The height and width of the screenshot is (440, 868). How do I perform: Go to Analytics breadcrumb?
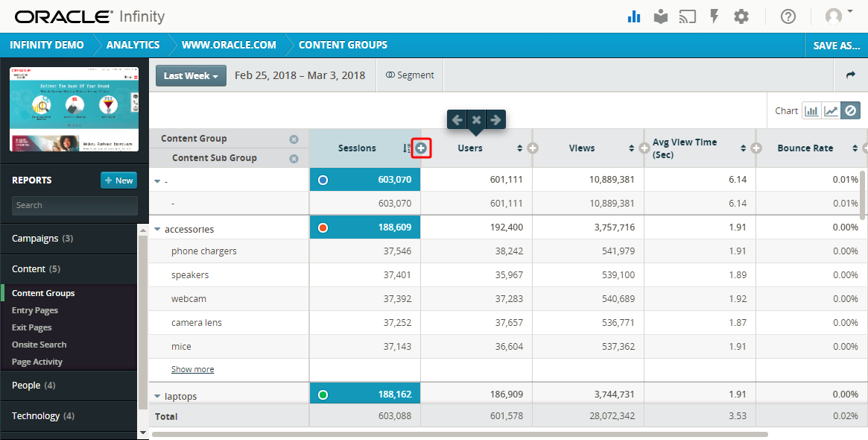[133, 45]
